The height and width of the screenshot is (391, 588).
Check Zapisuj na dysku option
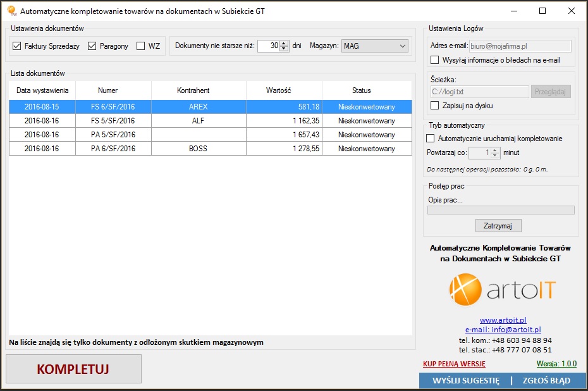point(434,106)
